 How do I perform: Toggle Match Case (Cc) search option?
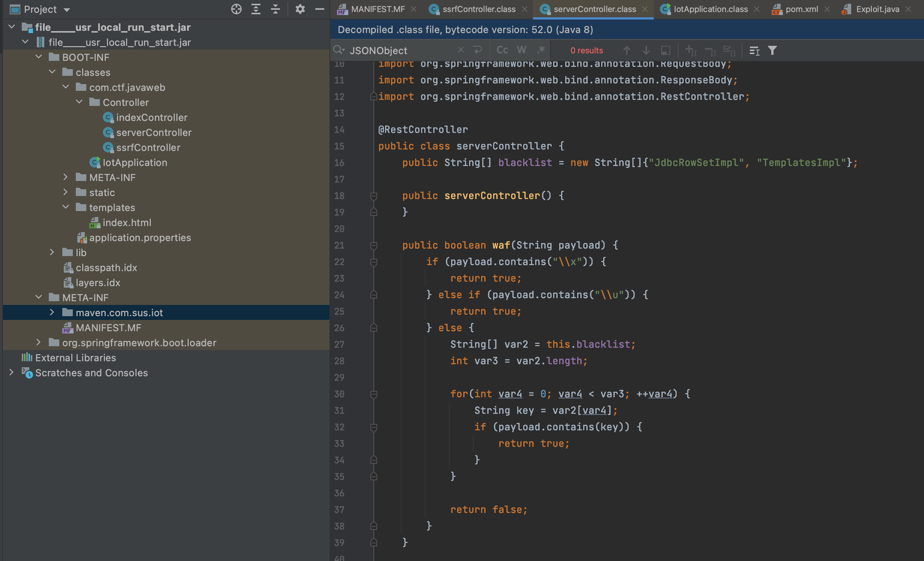point(502,50)
